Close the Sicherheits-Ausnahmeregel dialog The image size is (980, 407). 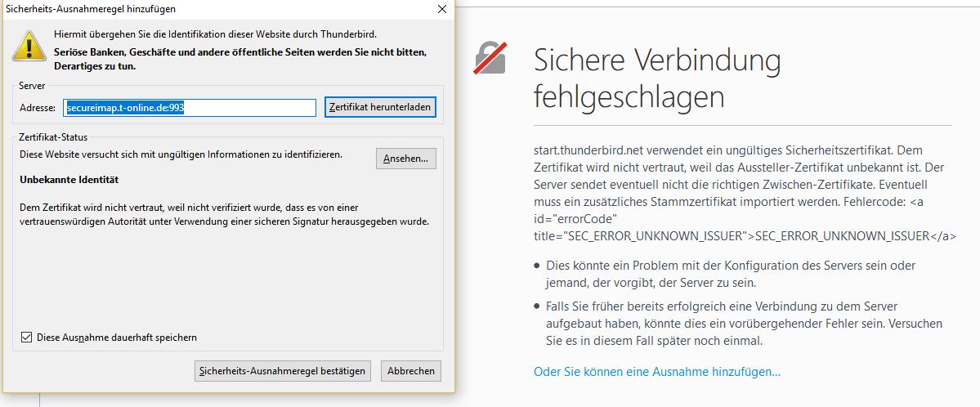[442, 9]
